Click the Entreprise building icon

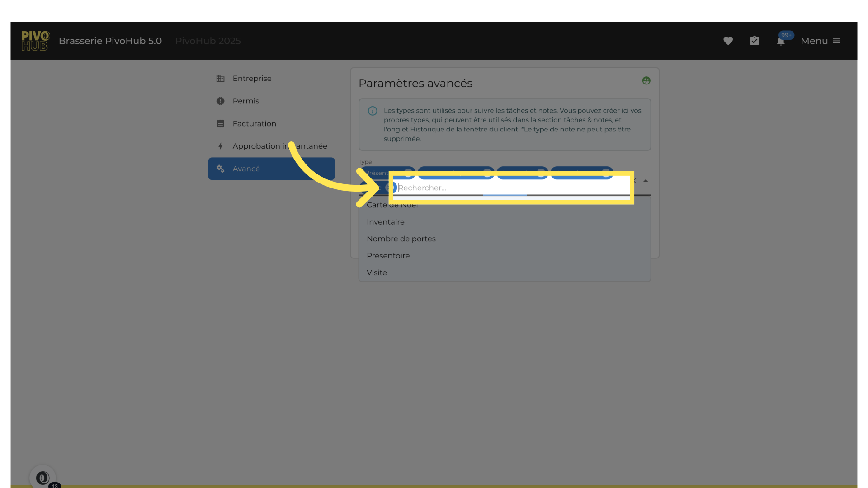click(x=220, y=79)
